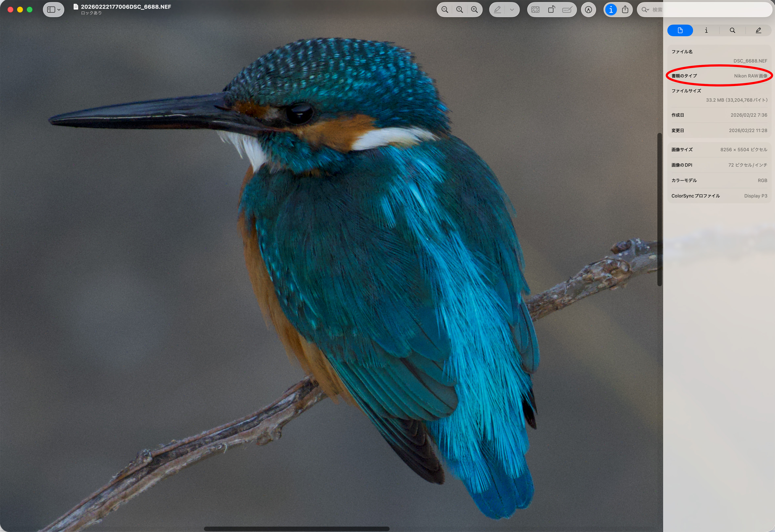Open the Annotations inspector tab
Image resolution: width=775 pixels, height=532 pixels.
758,30
